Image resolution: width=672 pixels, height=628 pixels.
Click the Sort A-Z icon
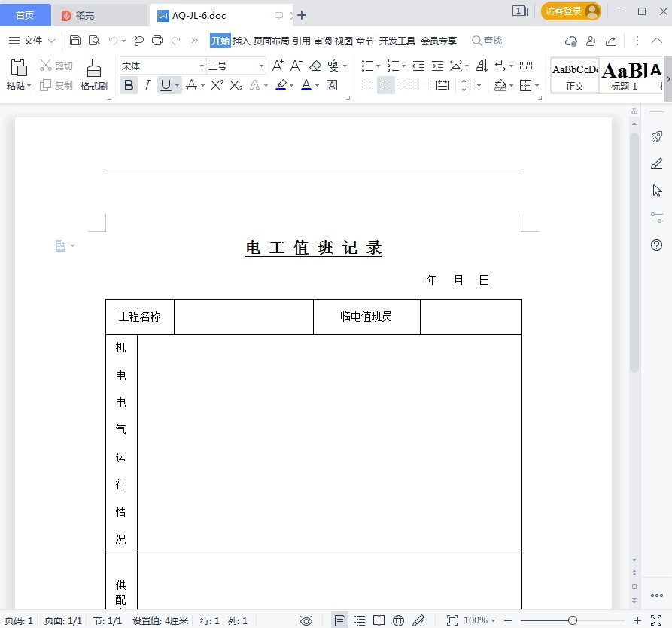tap(482, 66)
